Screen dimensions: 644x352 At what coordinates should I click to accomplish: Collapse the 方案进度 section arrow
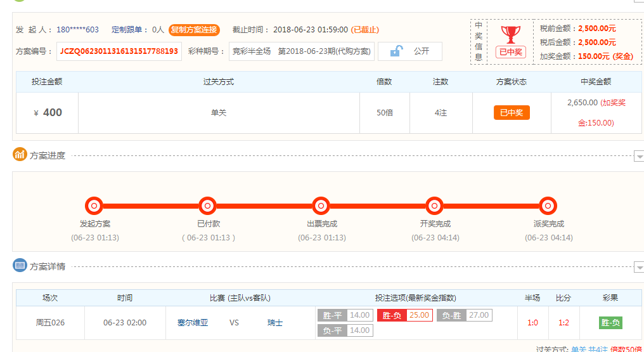[639, 156]
